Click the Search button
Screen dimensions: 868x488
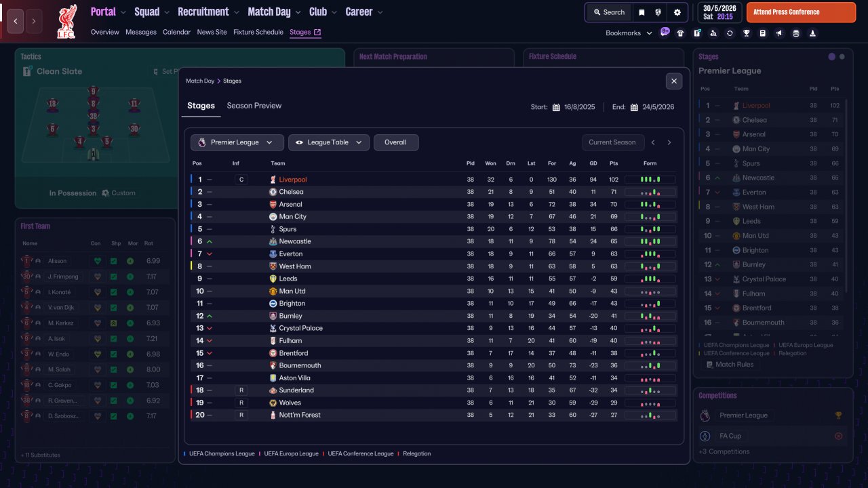608,12
